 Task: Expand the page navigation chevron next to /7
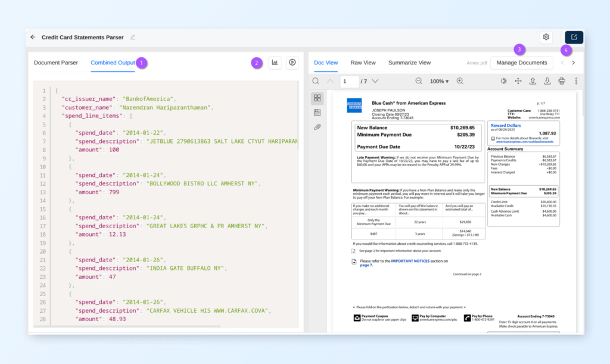click(376, 80)
